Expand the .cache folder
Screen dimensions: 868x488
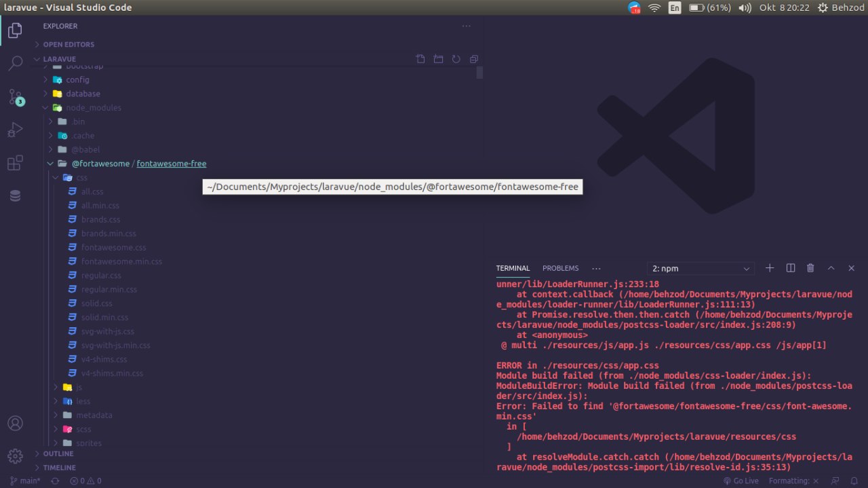point(83,136)
